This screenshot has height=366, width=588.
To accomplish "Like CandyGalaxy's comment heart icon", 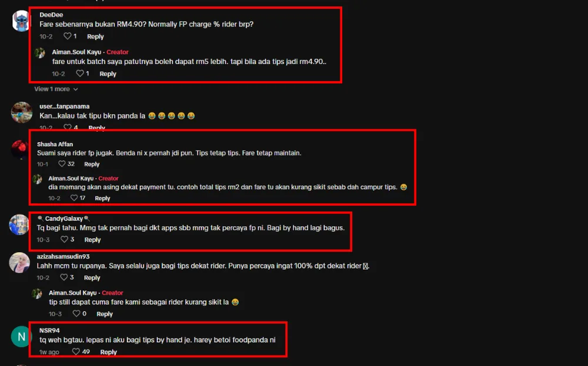I will (x=64, y=239).
